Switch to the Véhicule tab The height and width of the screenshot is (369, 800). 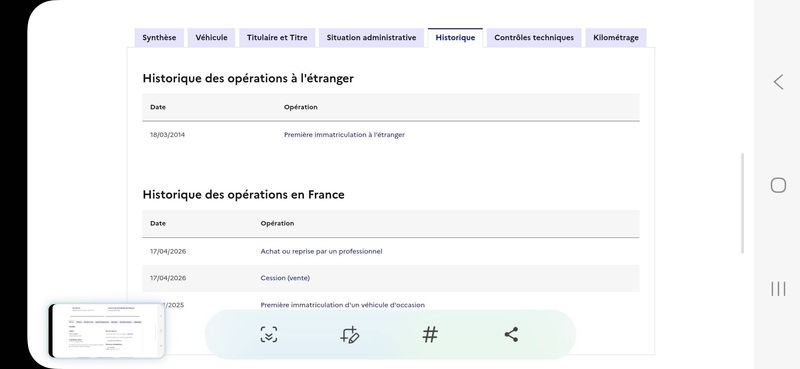tap(211, 38)
